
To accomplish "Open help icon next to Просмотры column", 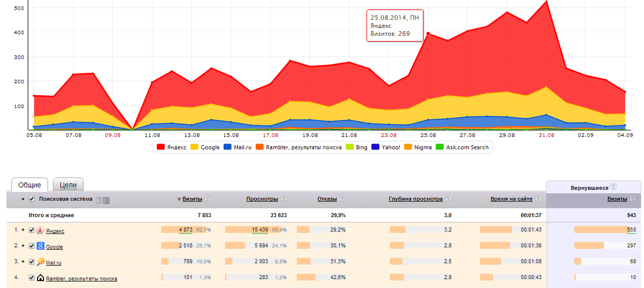I will (x=283, y=199).
